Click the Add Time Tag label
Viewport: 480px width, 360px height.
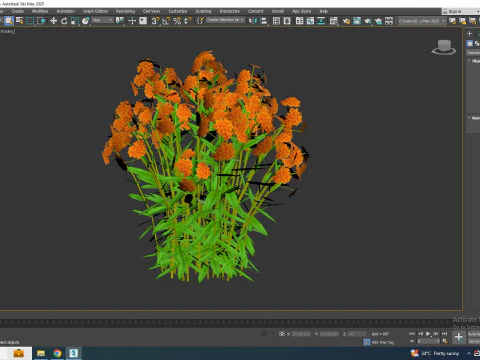tap(383, 342)
